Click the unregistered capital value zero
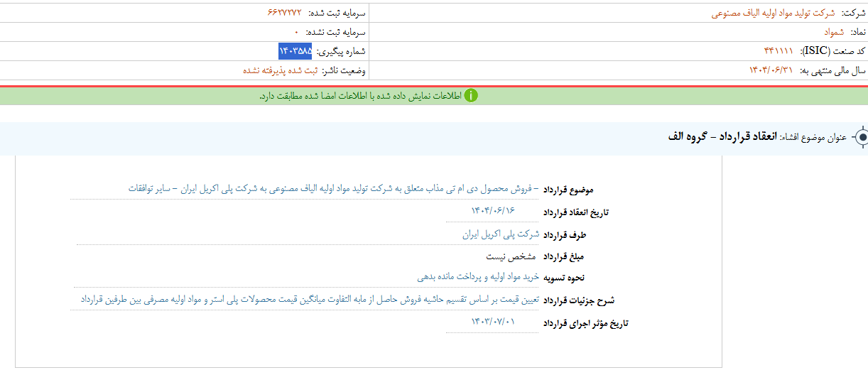868x375 pixels. (296, 33)
